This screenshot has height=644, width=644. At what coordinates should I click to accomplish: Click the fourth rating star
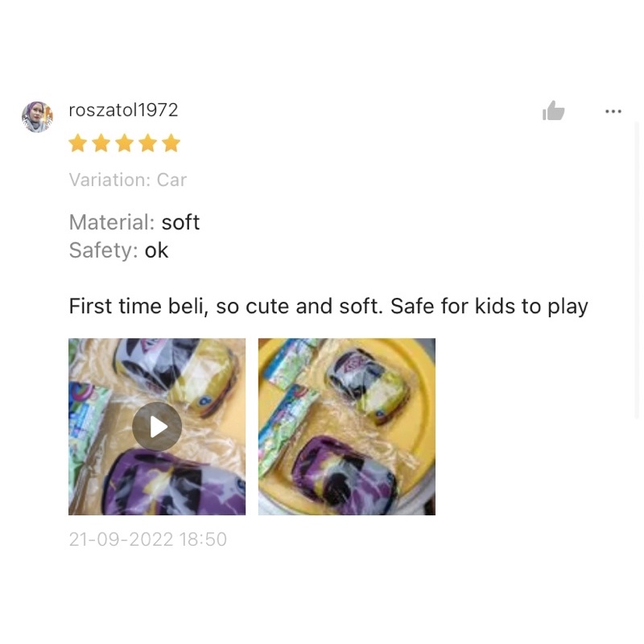[x=148, y=143]
